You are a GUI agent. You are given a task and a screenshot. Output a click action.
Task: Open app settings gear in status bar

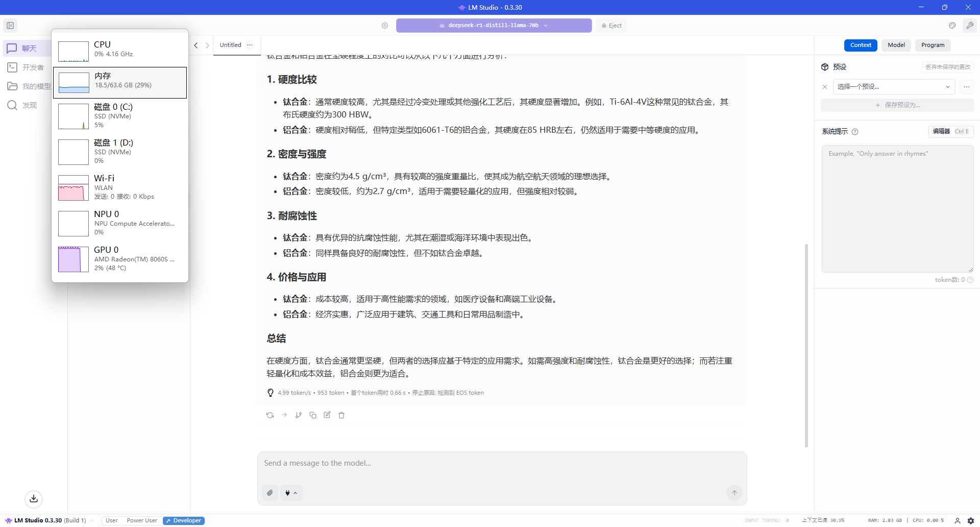pyautogui.click(x=971, y=520)
